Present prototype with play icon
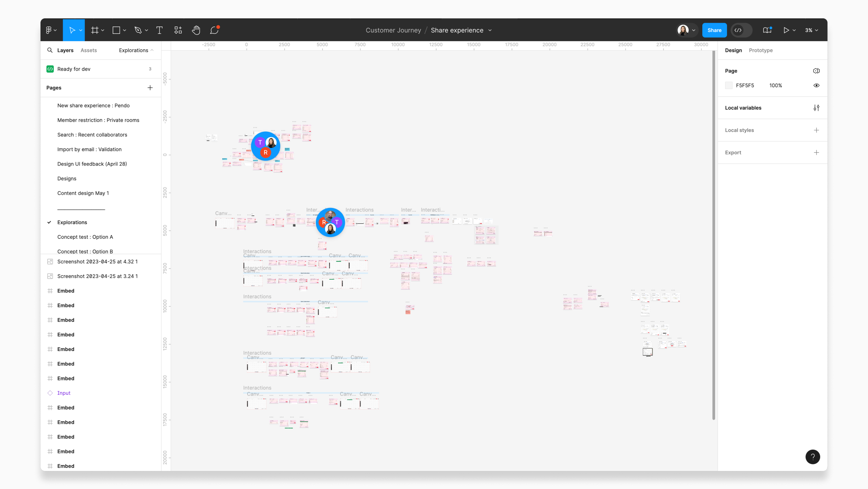The image size is (868, 489). pos(786,30)
